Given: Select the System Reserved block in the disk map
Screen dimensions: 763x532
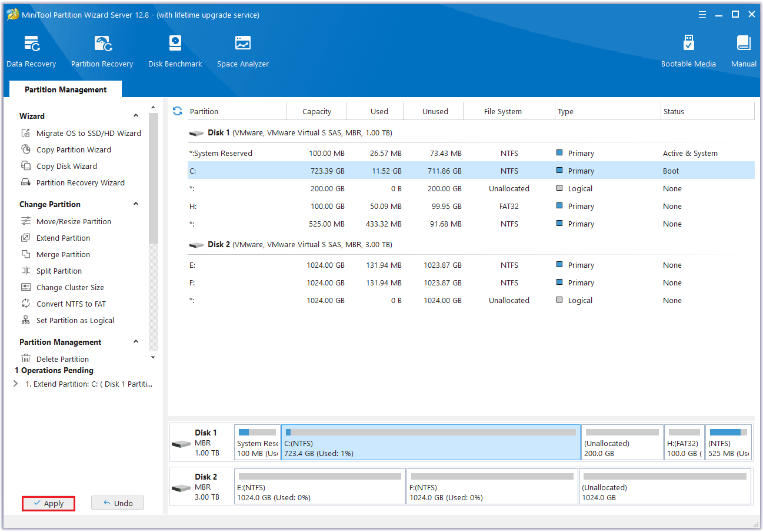Looking at the screenshot, I should pyautogui.click(x=257, y=443).
